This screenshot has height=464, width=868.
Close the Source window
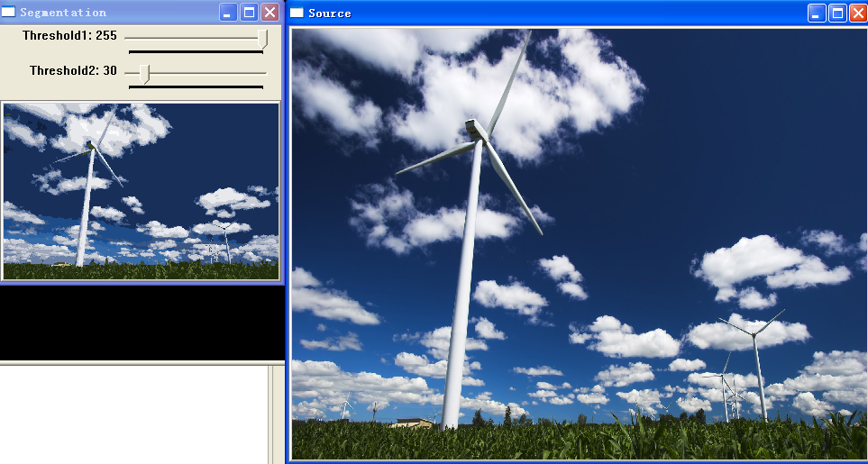[x=858, y=13]
